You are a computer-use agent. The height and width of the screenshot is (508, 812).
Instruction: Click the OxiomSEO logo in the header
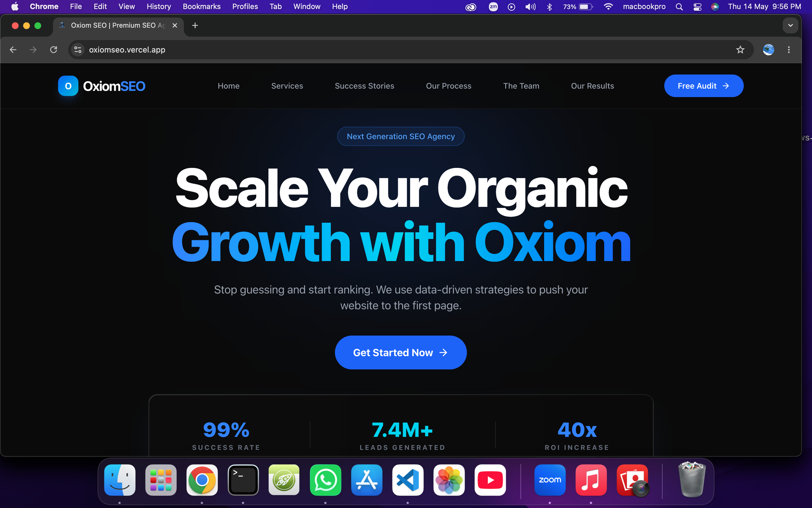(102, 86)
